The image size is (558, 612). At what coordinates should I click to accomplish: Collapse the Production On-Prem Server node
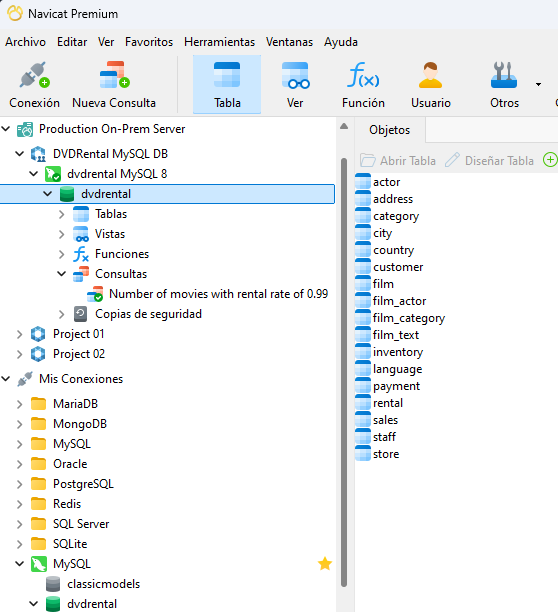click(x=6, y=128)
